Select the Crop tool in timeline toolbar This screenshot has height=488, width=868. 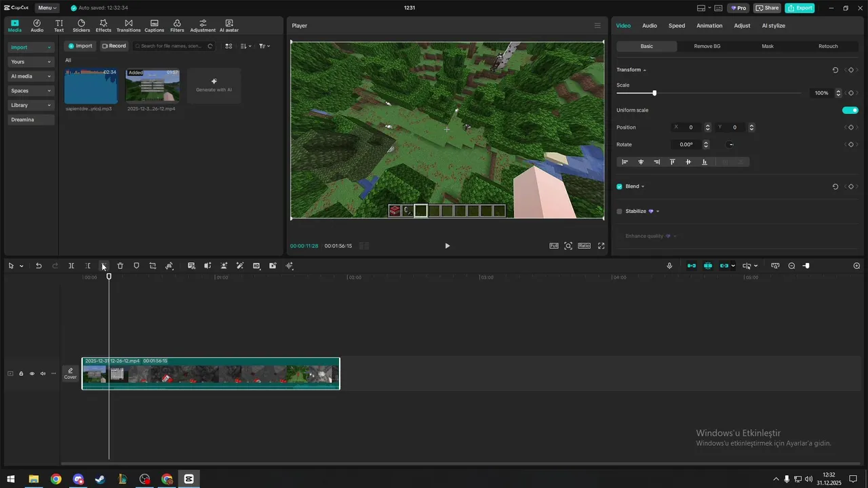[x=153, y=266]
